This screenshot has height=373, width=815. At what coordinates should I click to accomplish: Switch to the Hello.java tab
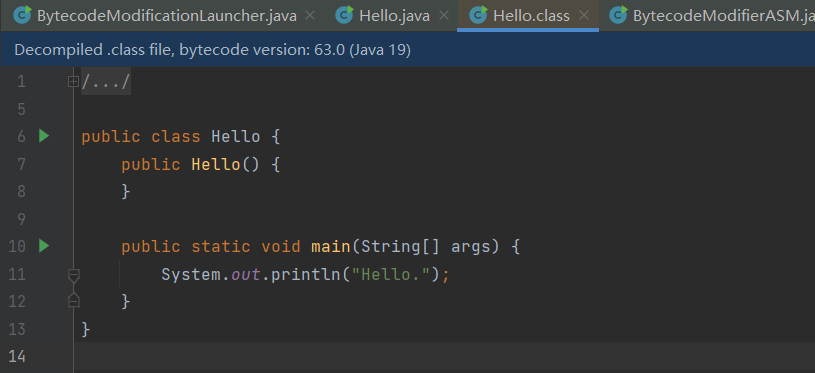click(x=395, y=16)
